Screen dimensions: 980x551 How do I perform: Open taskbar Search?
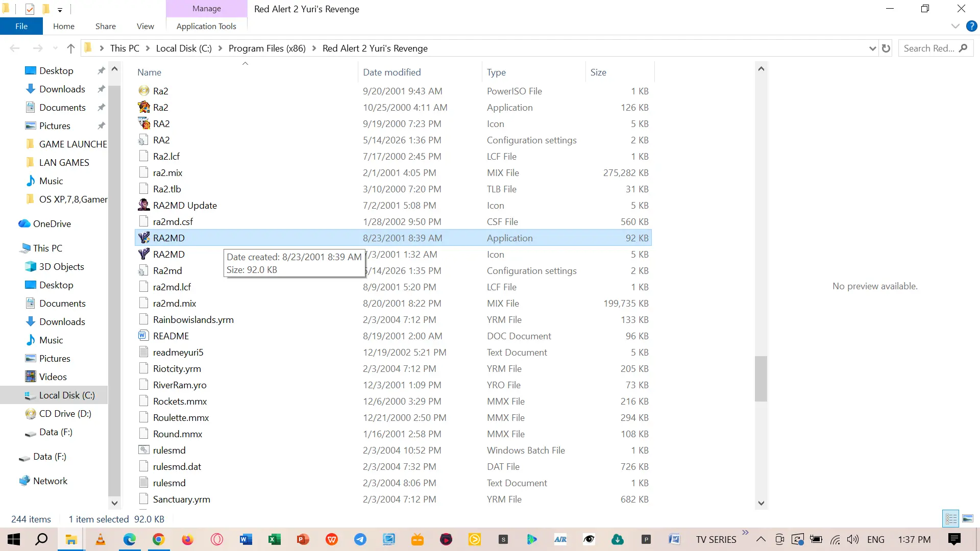coord(42,539)
